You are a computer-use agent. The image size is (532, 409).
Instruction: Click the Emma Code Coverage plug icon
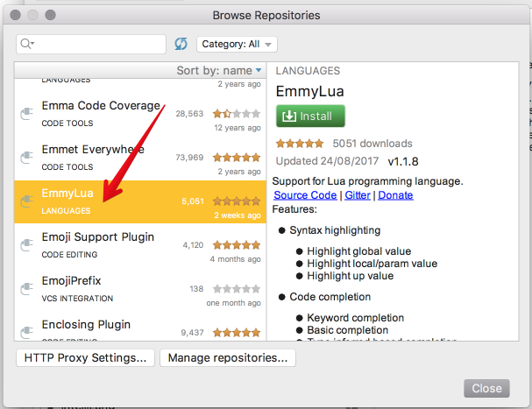[27, 113]
